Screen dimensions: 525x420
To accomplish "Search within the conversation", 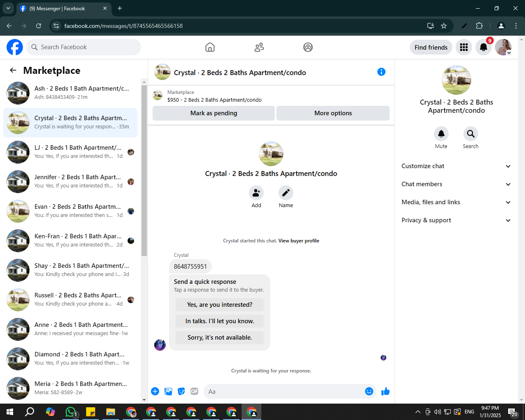I will tap(471, 134).
